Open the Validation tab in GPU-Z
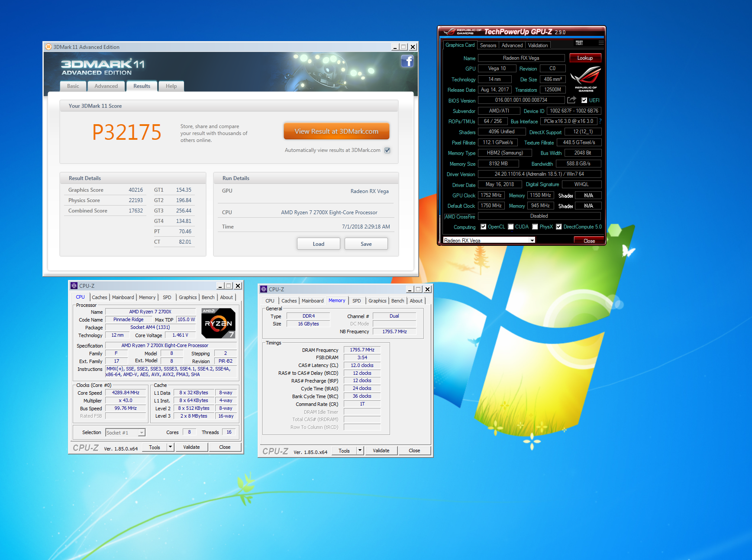 tap(538, 45)
